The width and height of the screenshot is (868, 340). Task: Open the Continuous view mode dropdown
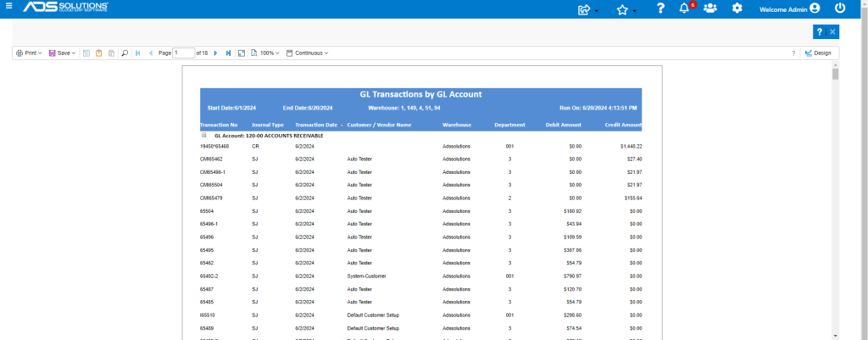(x=307, y=53)
